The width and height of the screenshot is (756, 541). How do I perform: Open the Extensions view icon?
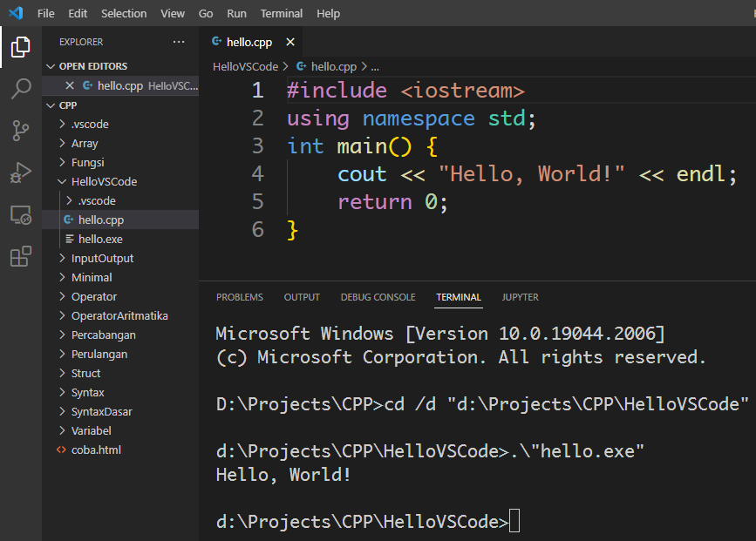coord(20,256)
